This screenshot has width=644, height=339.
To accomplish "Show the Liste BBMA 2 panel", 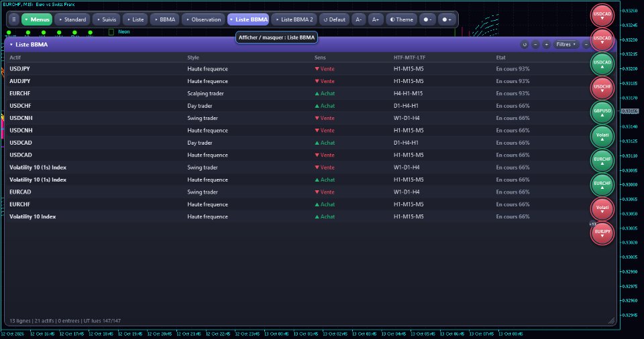I will pos(294,19).
